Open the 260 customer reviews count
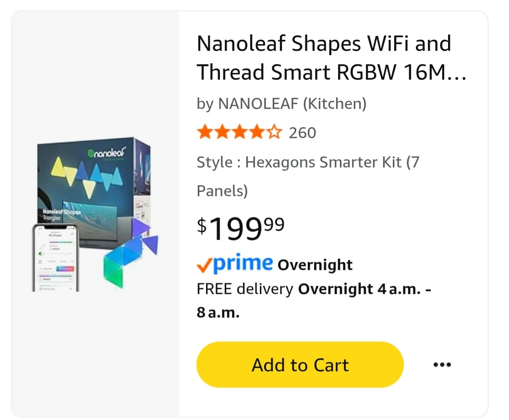509x420 pixels. coord(303,132)
